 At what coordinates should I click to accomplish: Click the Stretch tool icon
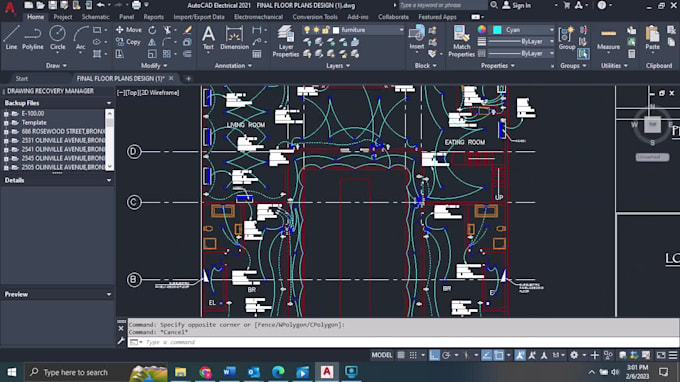pos(119,54)
